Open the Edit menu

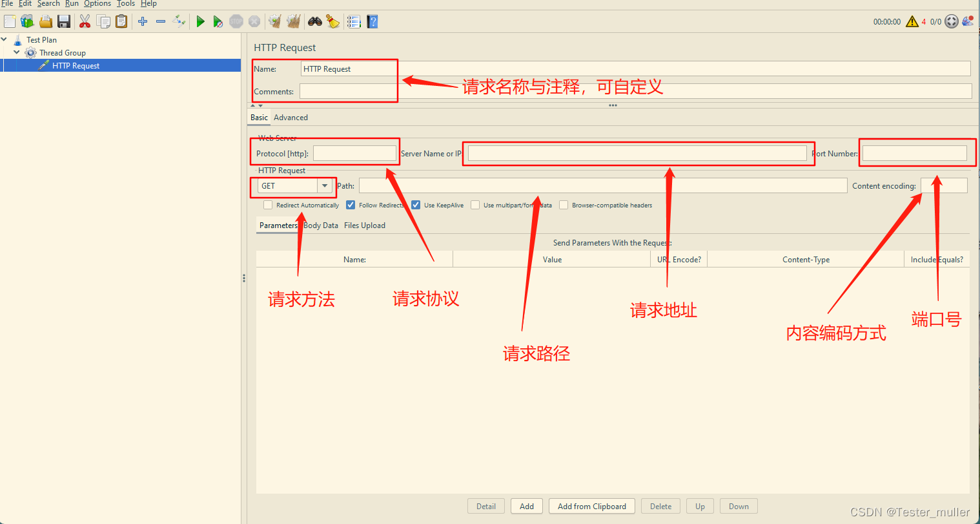pyautogui.click(x=25, y=4)
